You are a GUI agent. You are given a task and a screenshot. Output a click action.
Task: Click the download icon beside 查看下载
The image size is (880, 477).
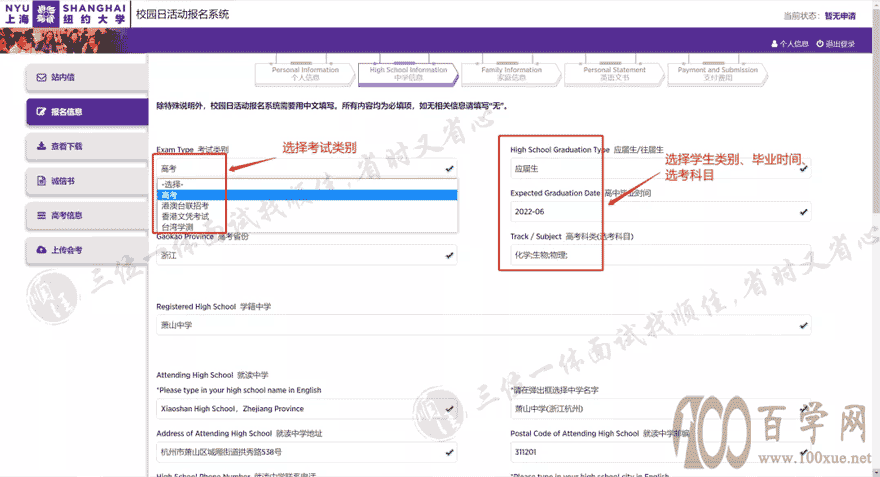click(42, 146)
